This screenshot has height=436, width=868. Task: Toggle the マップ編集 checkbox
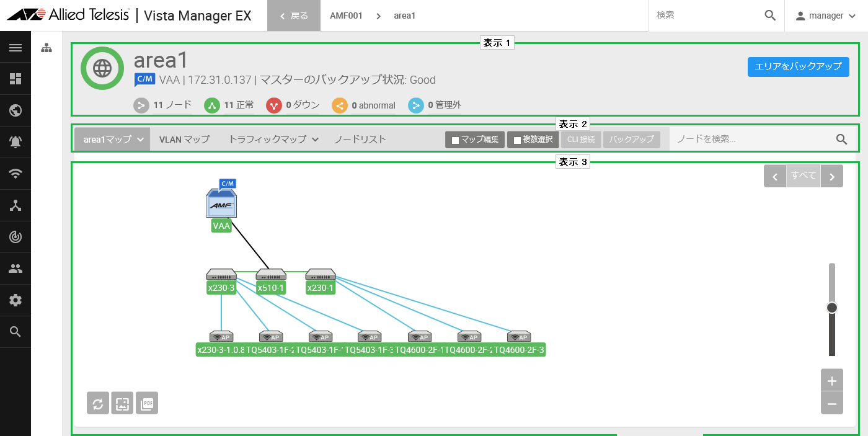point(455,140)
